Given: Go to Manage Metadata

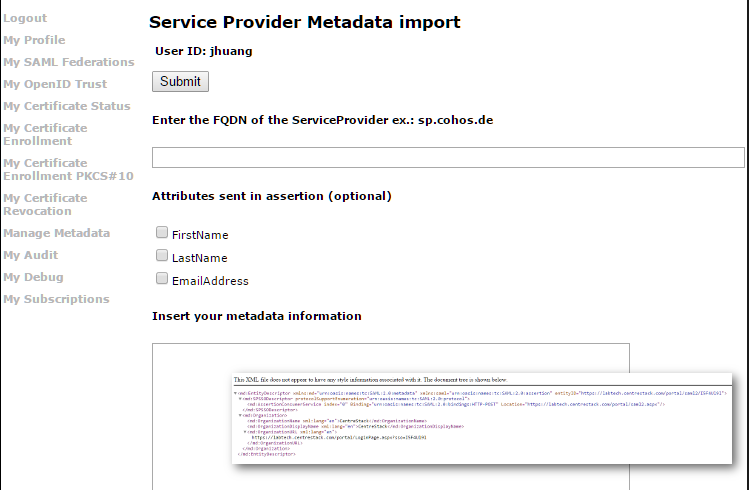Looking at the screenshot, I should pos(56,233).
